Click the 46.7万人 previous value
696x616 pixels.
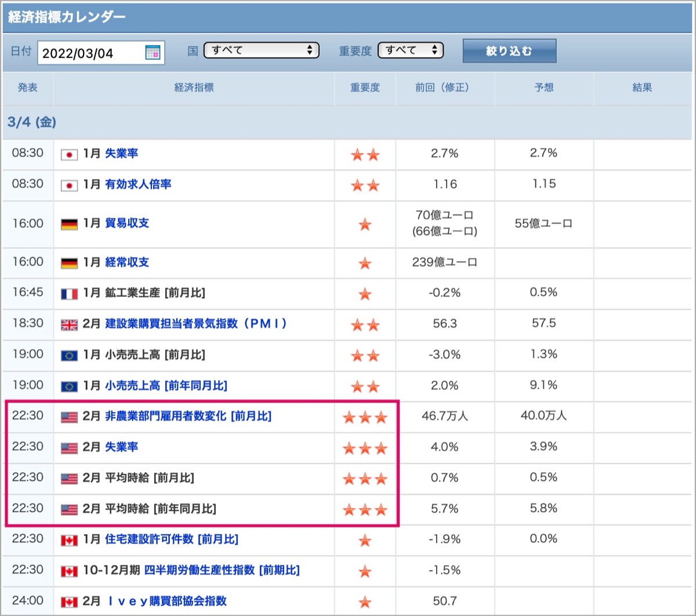pyautogui.click(x=445, y=416)
